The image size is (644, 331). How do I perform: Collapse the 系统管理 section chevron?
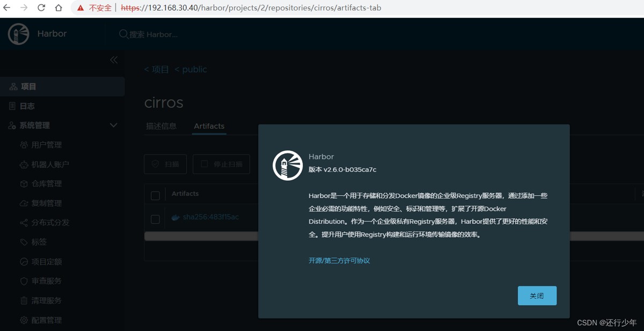(113, 126)
